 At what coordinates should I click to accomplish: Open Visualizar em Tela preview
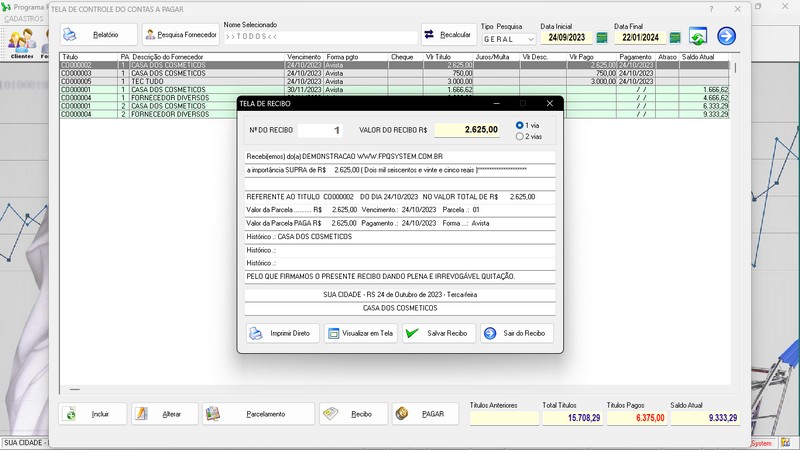point(360,333)
